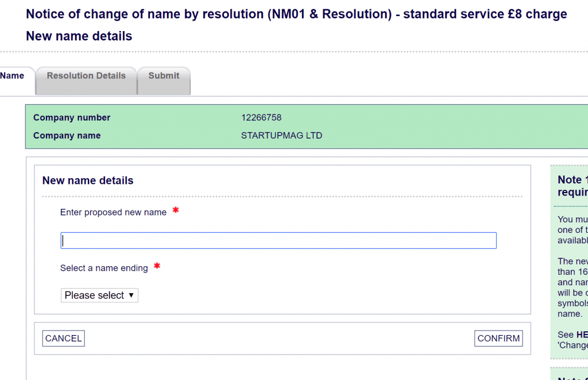The height and width of the screenshot is (380, 588).
Task: Click the "Enter proposed new name" label
Action: click(113, 213)
